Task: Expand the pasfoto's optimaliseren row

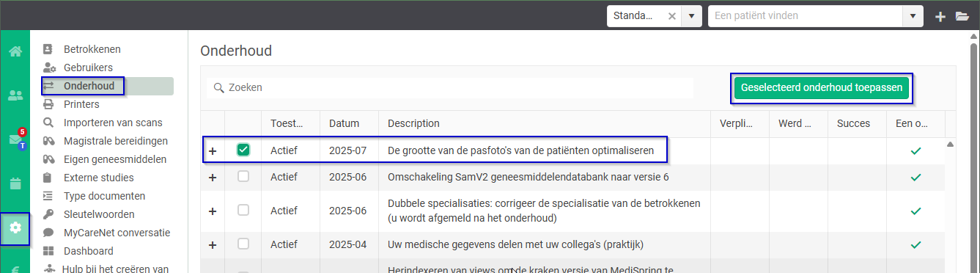Action: 213,150
